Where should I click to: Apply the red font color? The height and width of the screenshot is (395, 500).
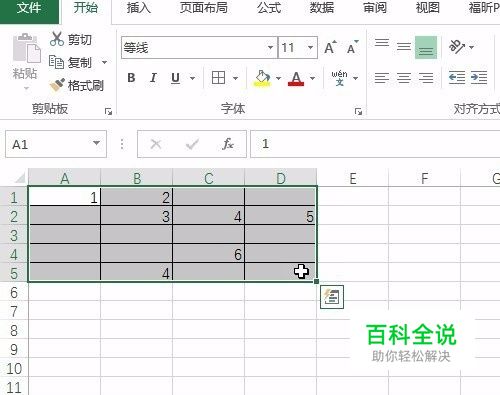[296, 78]
